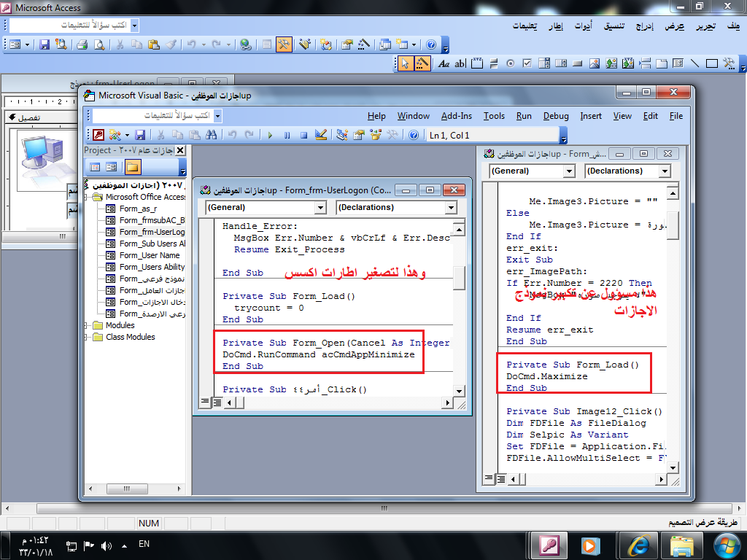
Task: Toggle Procedure View in UserLogon code window
Action: [205, 402]
